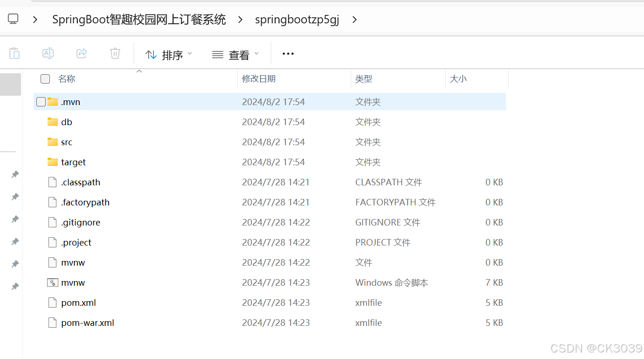Click the .factorypath file name

pyautogui.click(x=85, y=202)
